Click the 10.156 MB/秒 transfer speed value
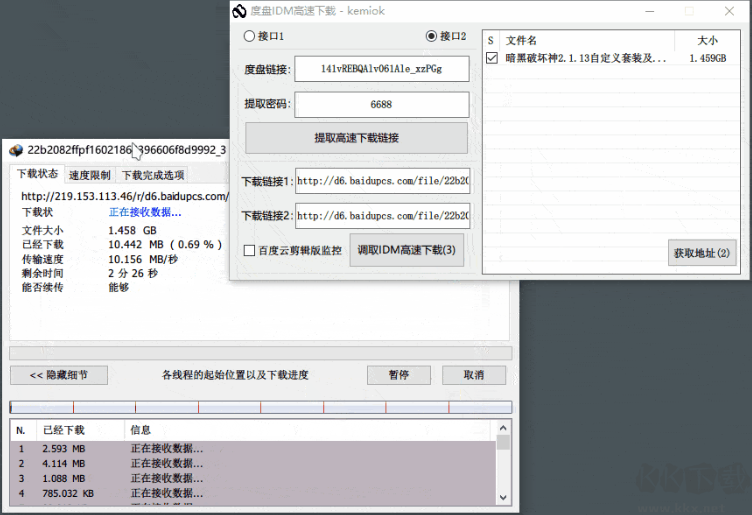The width and height of the screenshot is (752, 515). click(x=143, y=259)
